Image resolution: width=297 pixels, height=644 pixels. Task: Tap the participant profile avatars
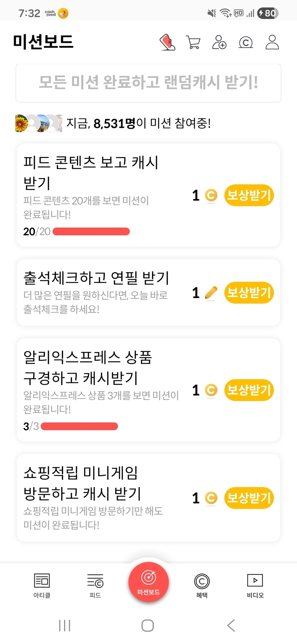38,123
